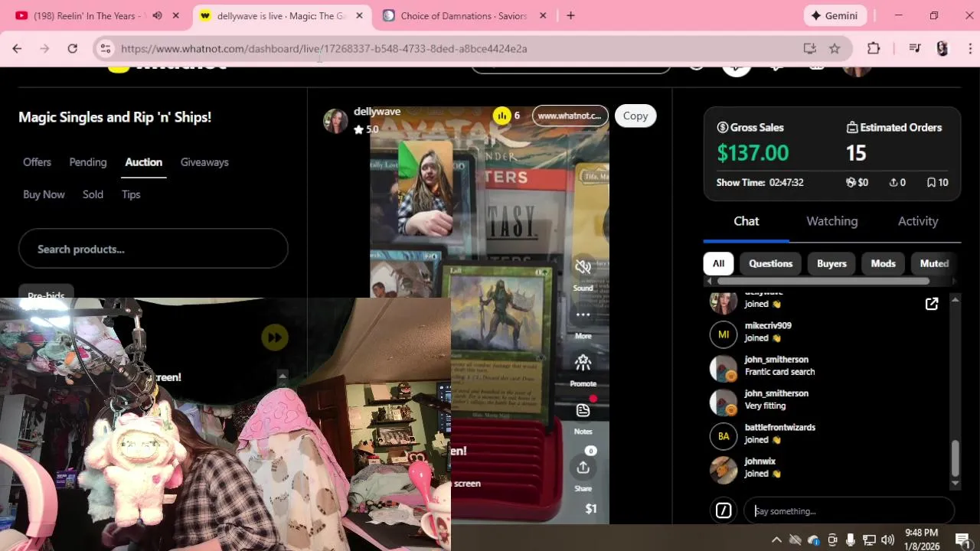
Task: Click the OneDrive cloud icon in the tray
Action: click(813, 540)
